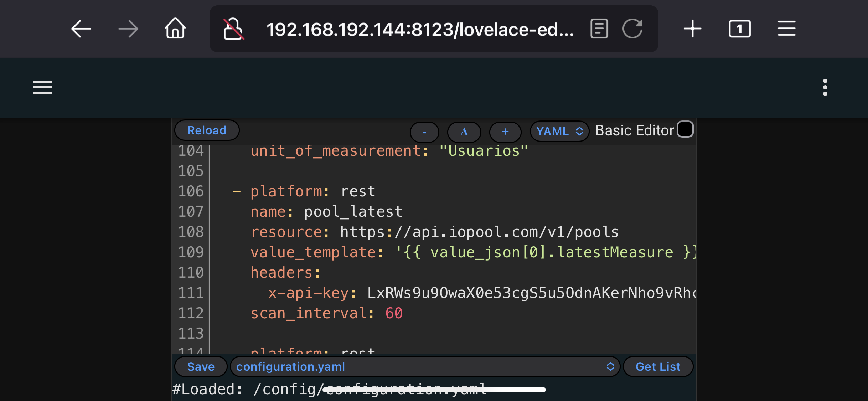Show open tabs counter
Viewport: 868px width, 401px height.
coord(739,29)
